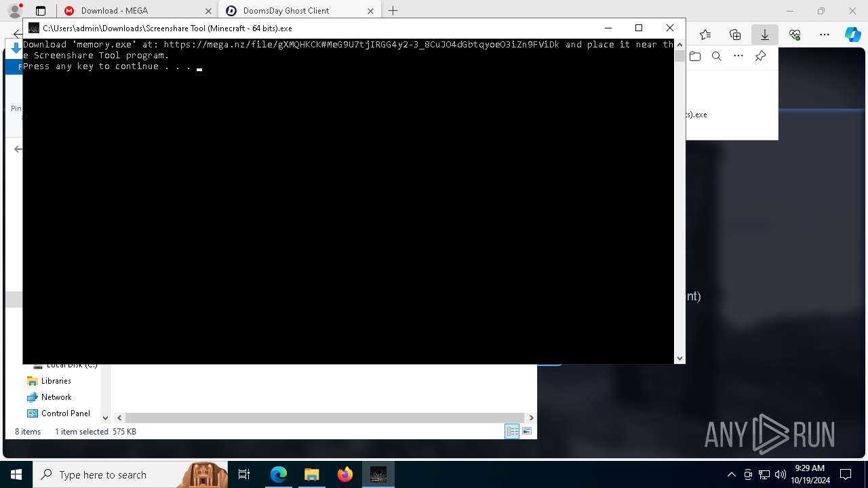Open more options in Downloads panel
The width and height of the screenshot is (868, 488).
tap(738, 56)
